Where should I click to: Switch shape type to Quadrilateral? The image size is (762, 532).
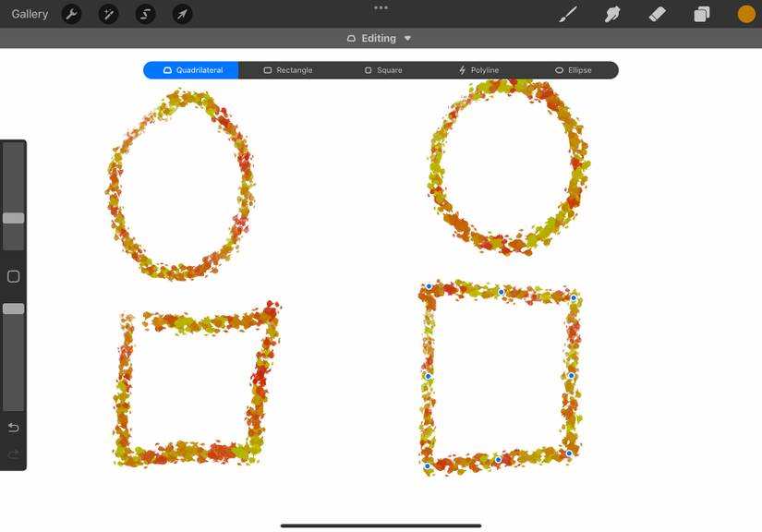click(x=190, y=69)
